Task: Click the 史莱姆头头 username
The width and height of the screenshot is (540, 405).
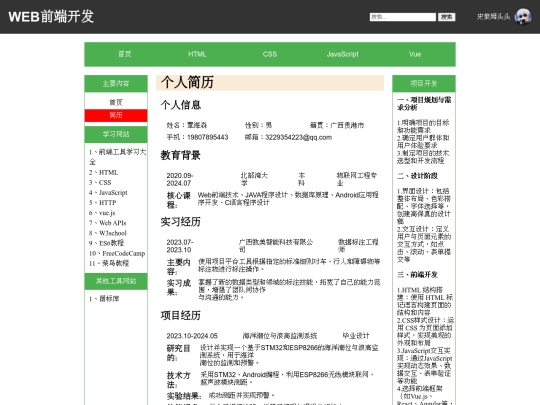Action: tap(493, 17)
